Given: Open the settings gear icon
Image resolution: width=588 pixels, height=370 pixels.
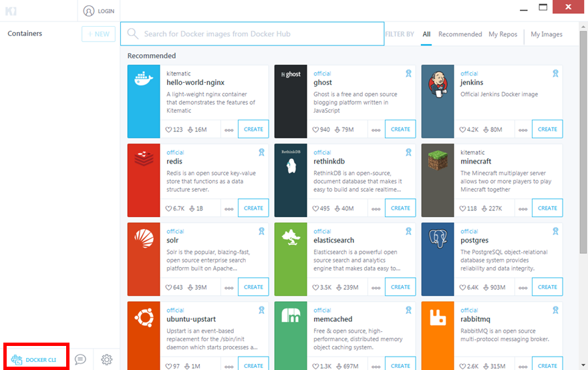Looking at the screenshot, I should (x=106, y=359).
